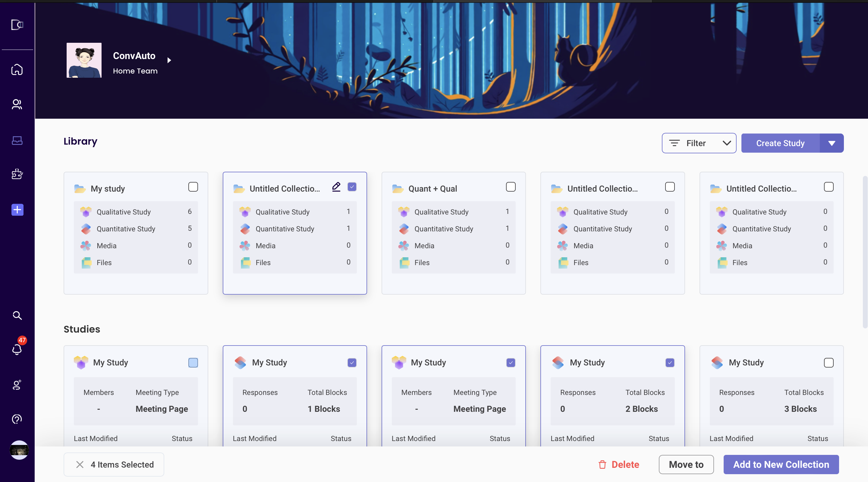Viewport: 868px width, 482px height.
Task: Rename Untitled Collection using the pencil icon
Action: 336,186
